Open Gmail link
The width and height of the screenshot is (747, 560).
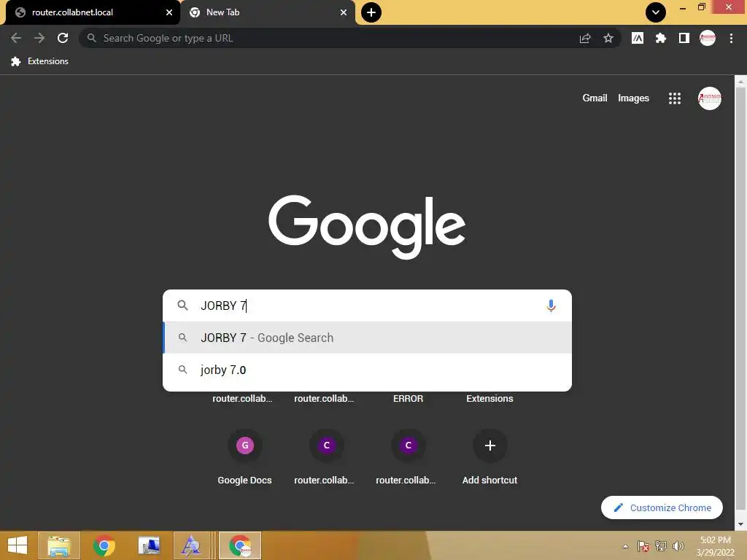click(595, 98)
